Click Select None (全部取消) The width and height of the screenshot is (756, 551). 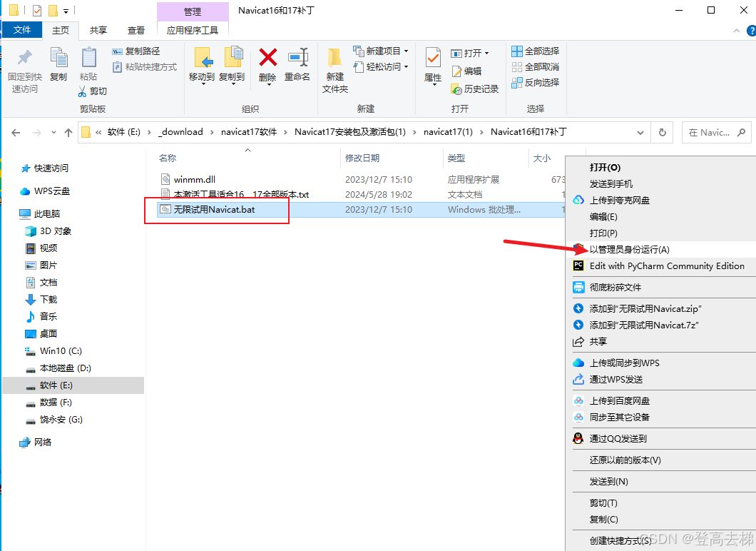coord(536,67)
